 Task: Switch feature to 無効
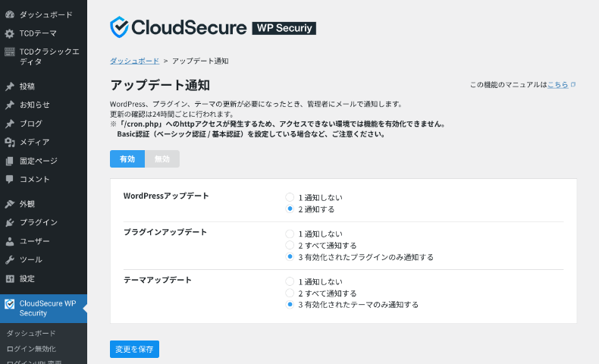pos(162,159)
